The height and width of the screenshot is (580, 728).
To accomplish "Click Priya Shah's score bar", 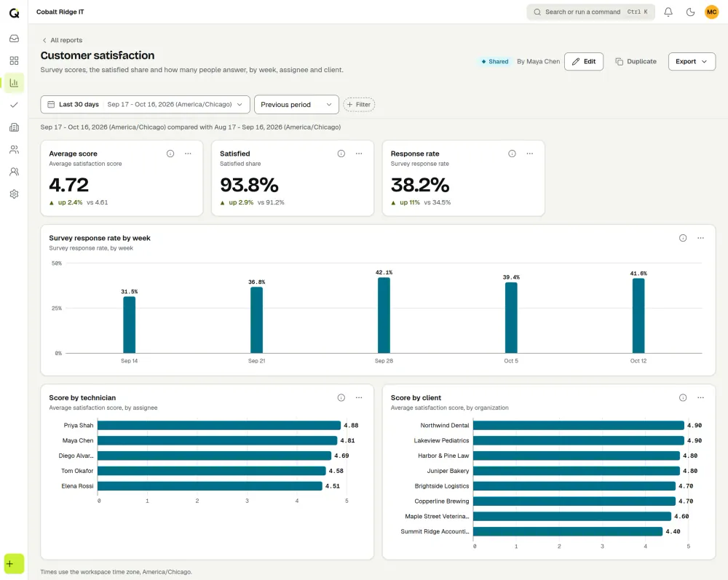I will pos(218,426).
